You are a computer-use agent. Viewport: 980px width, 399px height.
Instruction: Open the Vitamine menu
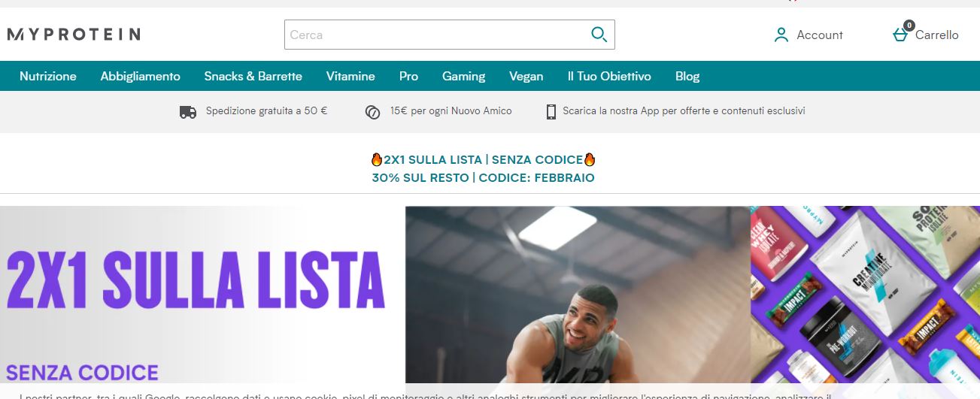[350, 76]
